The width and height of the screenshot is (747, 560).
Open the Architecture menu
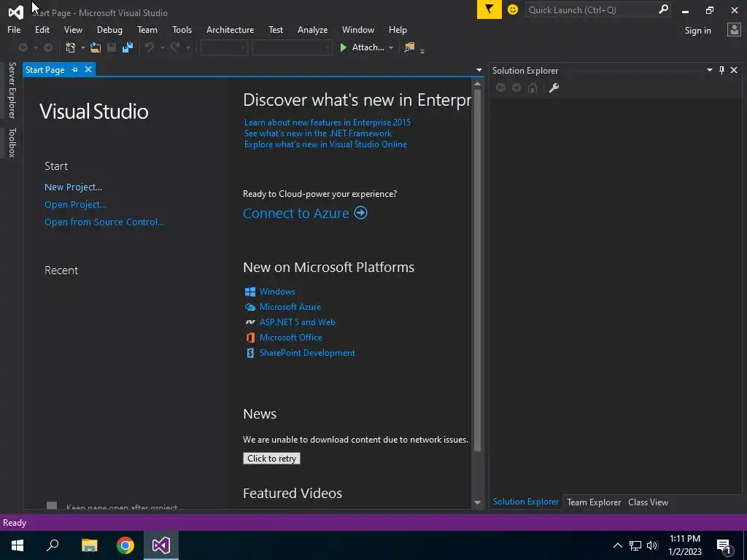[x=230, y=29]
